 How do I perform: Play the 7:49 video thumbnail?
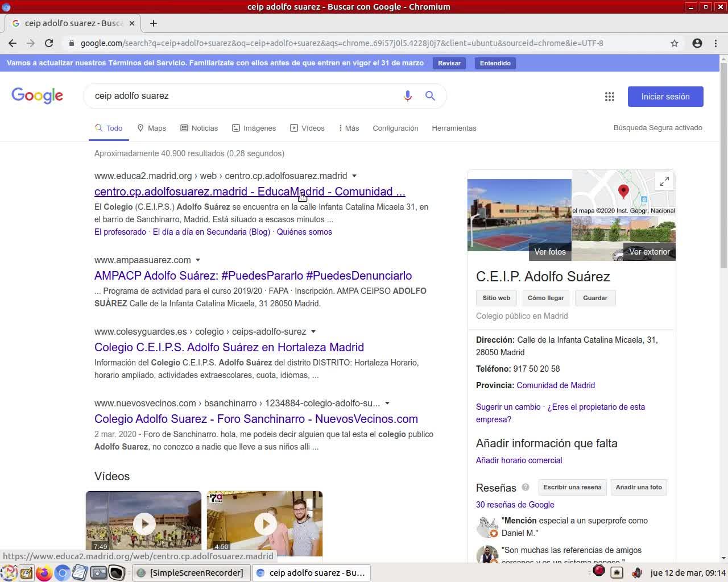coord(143,523)
